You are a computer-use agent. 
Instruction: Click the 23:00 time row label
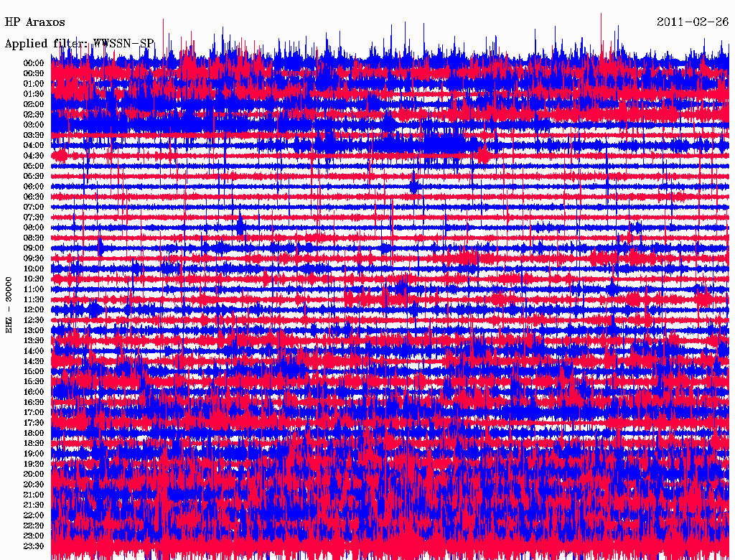click(x=33, y=536)
